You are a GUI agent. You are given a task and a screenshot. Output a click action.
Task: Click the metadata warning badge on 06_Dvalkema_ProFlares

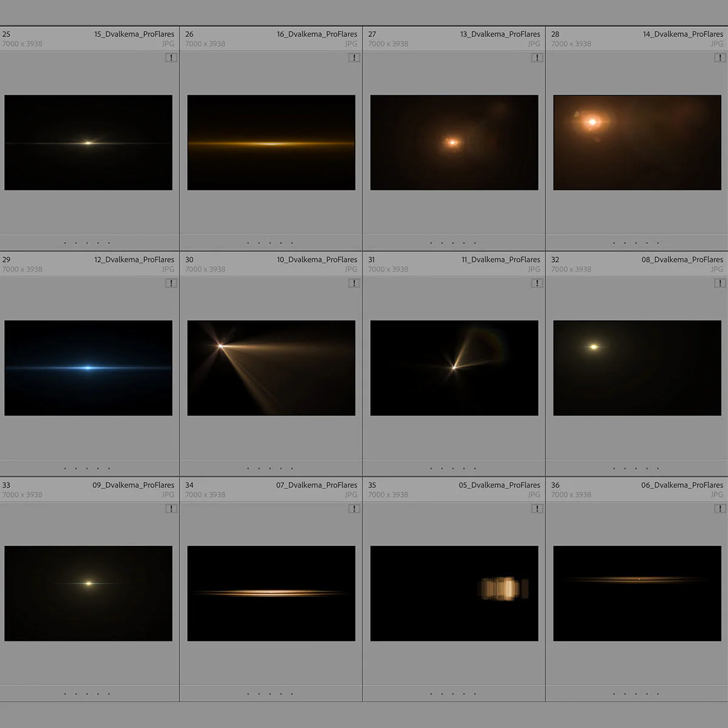click(720, 509)
